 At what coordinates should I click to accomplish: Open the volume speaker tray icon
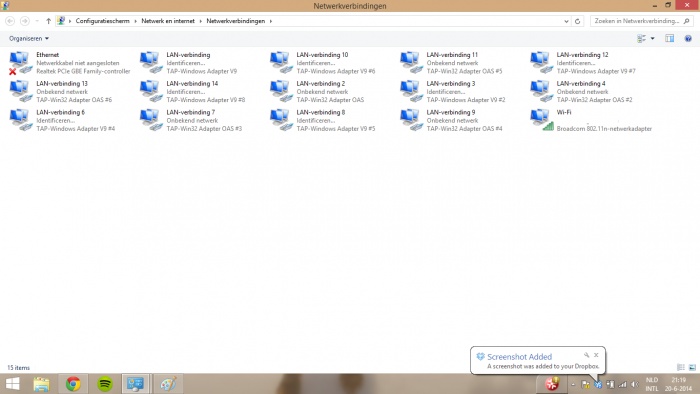(x=634, y=384)
